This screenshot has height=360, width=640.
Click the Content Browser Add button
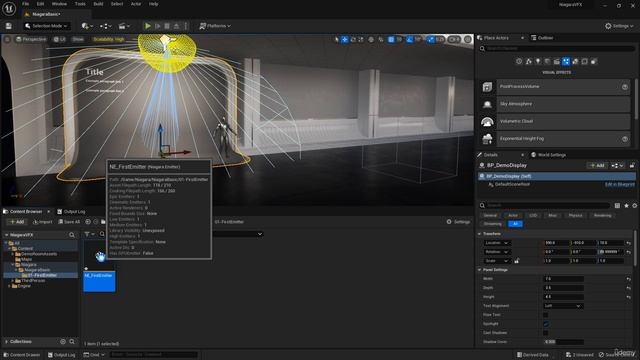[x=17, y=222]
